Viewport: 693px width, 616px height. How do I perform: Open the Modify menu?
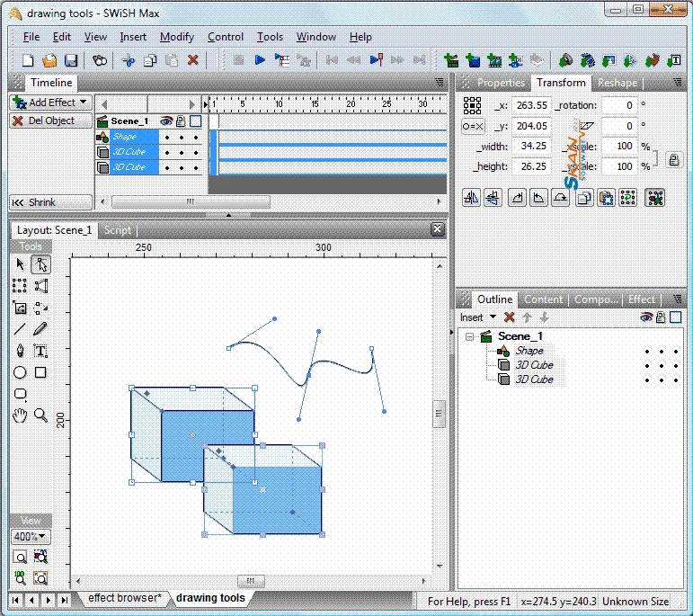176,37
